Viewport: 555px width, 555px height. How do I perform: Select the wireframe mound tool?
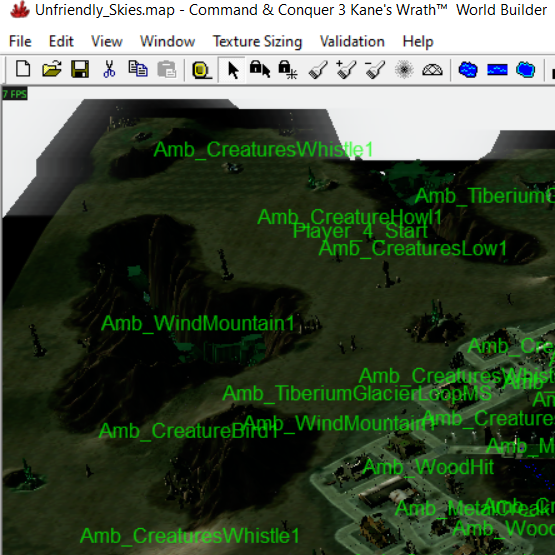coord(432,70)
